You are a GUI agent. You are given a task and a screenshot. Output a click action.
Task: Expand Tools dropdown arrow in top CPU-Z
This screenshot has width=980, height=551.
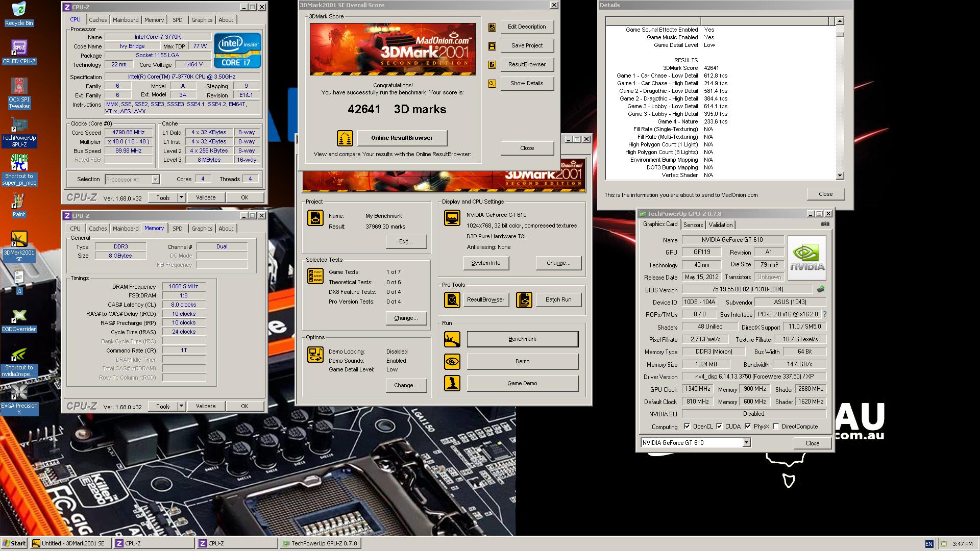pyautogui.click(x=181, y=198)
